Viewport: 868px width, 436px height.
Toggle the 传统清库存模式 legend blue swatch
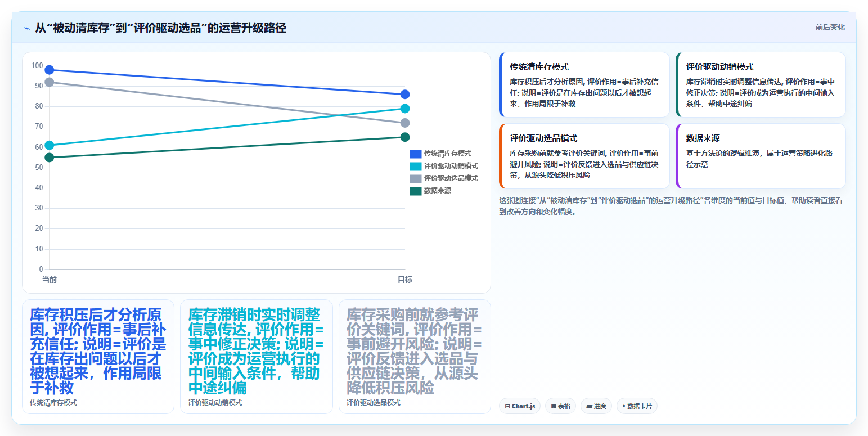[x=416, y=154]
